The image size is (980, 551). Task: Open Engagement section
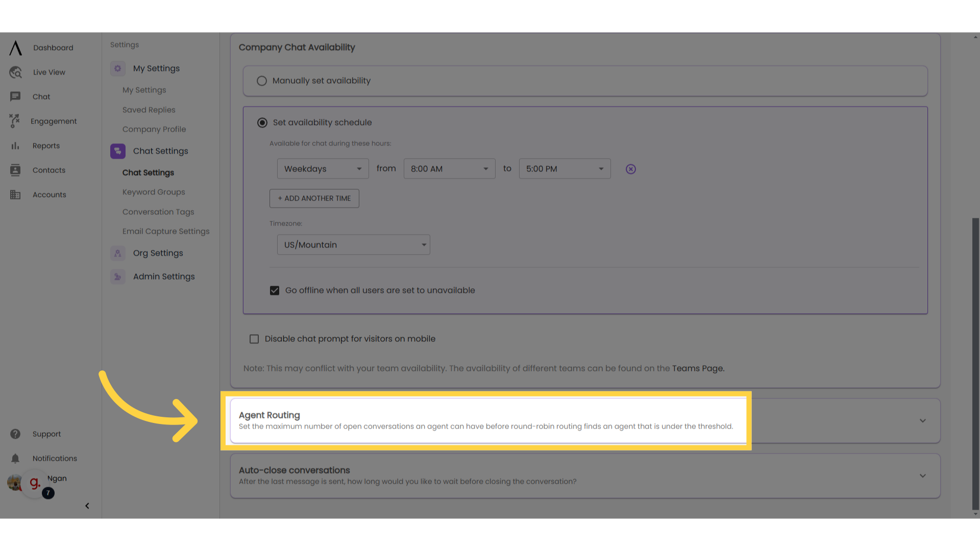pos(54,121)
